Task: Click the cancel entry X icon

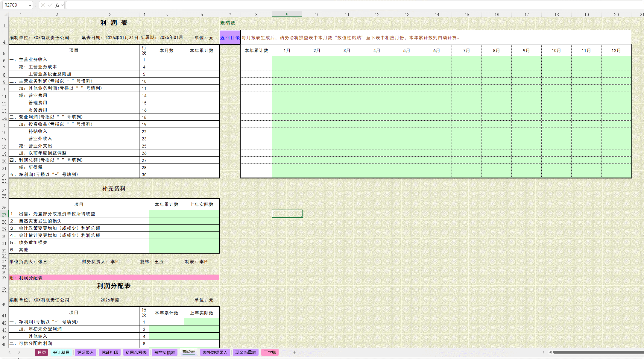Action: pyautogui.click(x=43, y=5)
